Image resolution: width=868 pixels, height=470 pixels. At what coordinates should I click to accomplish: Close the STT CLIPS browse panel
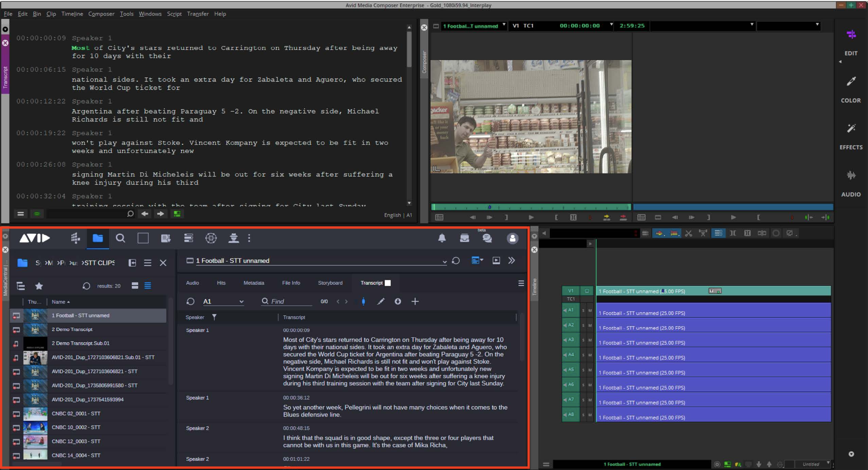point(163,263)
